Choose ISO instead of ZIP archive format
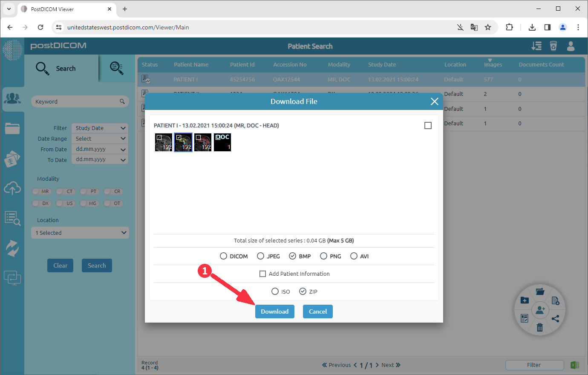 pyautogui.click(x=275, y=291)
